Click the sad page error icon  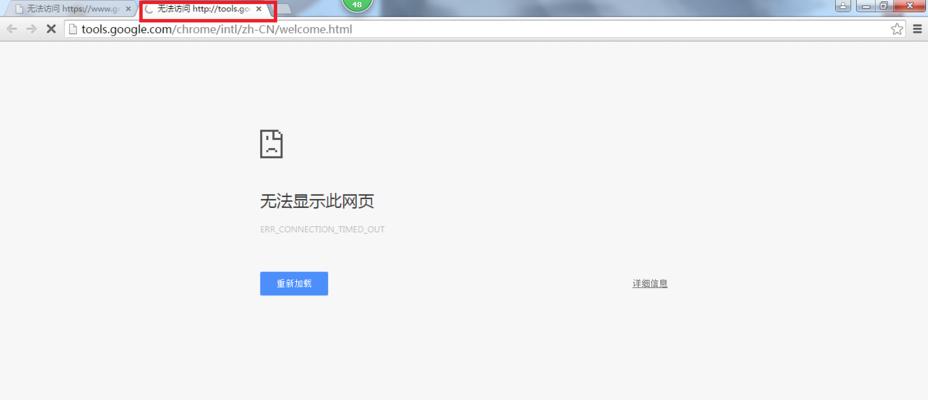[272, 144]
